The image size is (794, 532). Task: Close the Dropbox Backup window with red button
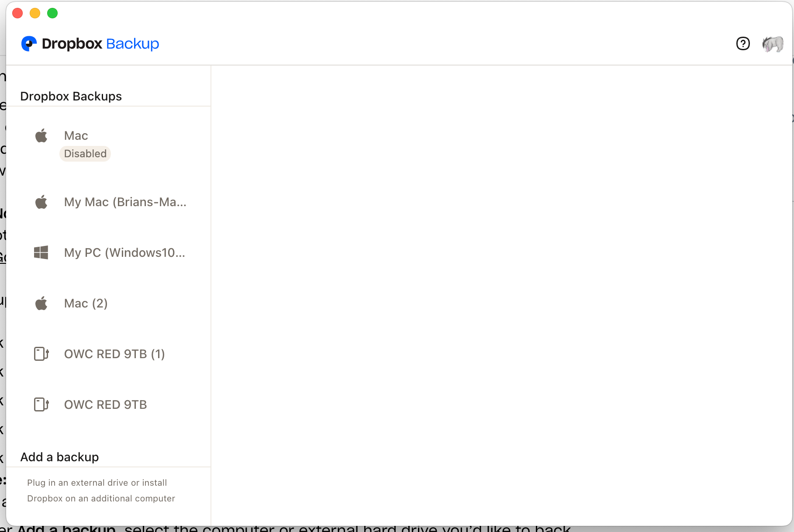(17, 13)
